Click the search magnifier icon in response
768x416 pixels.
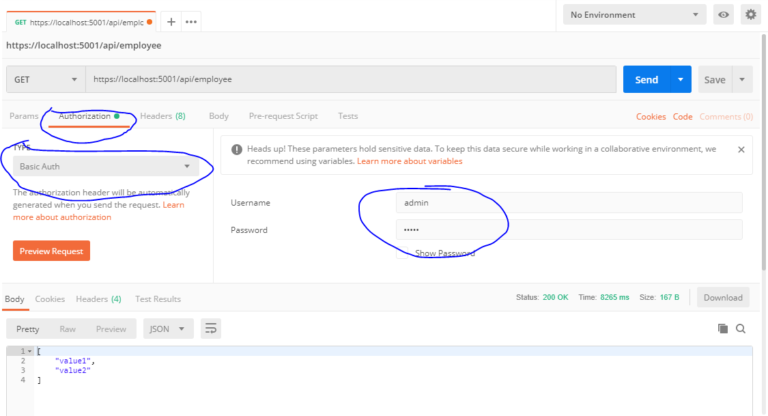741,328
